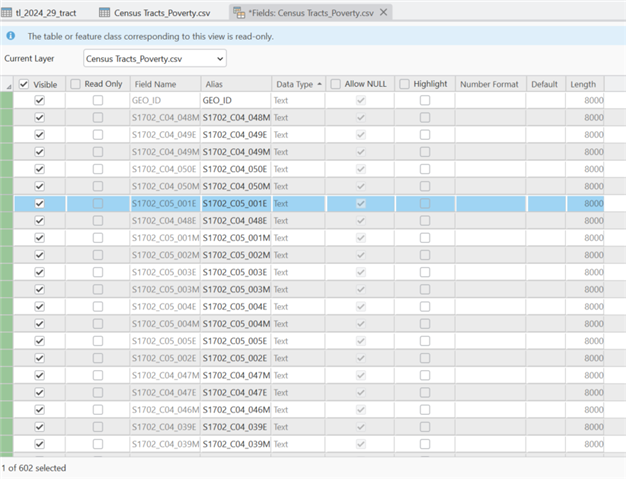The height and width of the screenshot is (479, 626).
Task: Click the S1702_C04_049M alias cell
Action: click(236, 152)
